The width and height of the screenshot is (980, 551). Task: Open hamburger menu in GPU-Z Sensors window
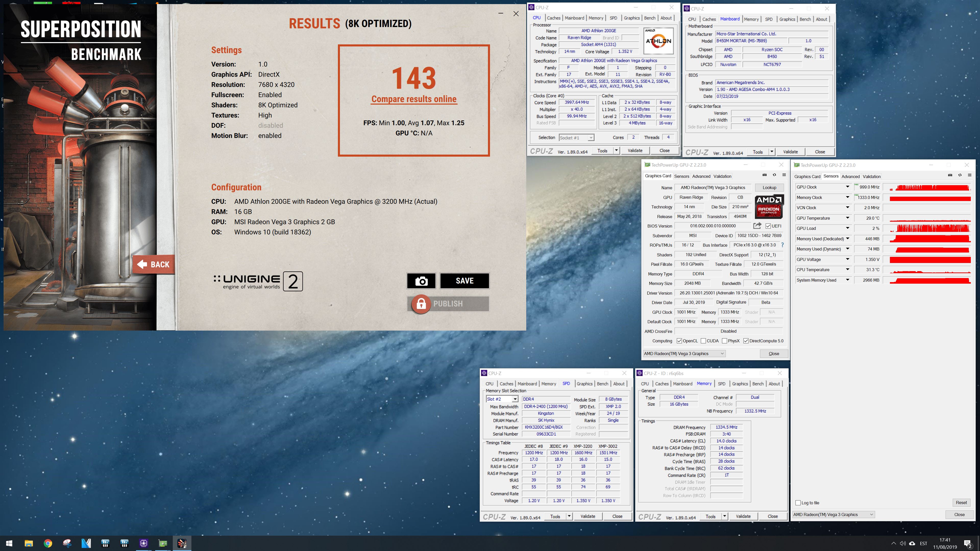(970, 175)
